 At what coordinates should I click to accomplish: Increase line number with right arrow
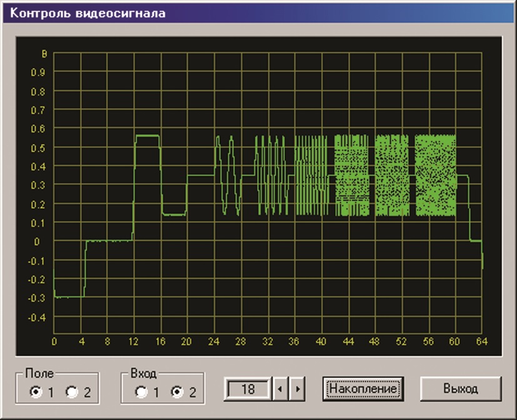[x=297, y=389]
